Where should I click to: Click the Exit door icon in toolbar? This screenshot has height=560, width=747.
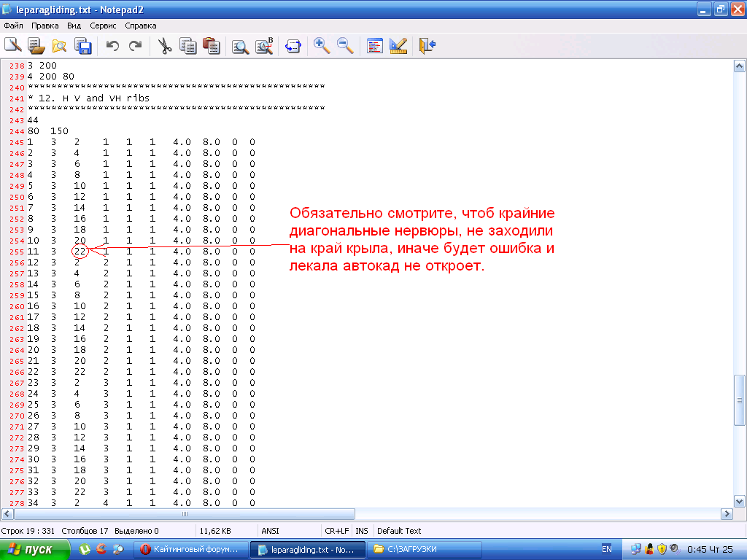[x=427, y=46]
